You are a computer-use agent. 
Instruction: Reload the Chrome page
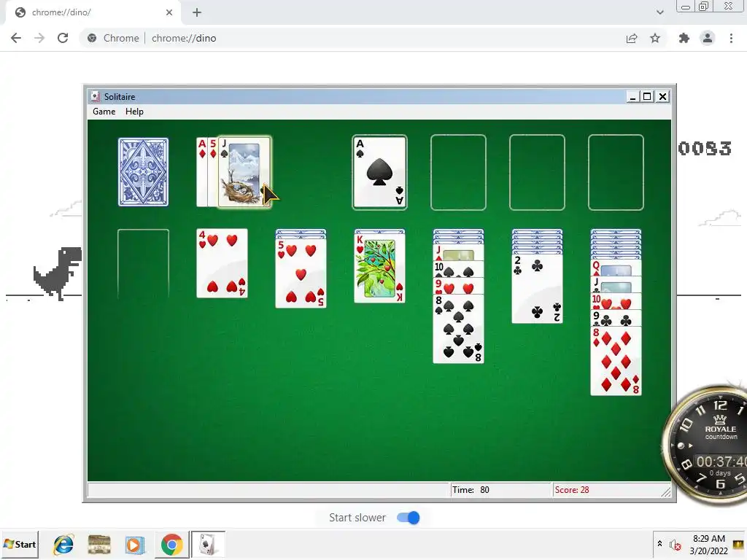click(x=63, y=38)
